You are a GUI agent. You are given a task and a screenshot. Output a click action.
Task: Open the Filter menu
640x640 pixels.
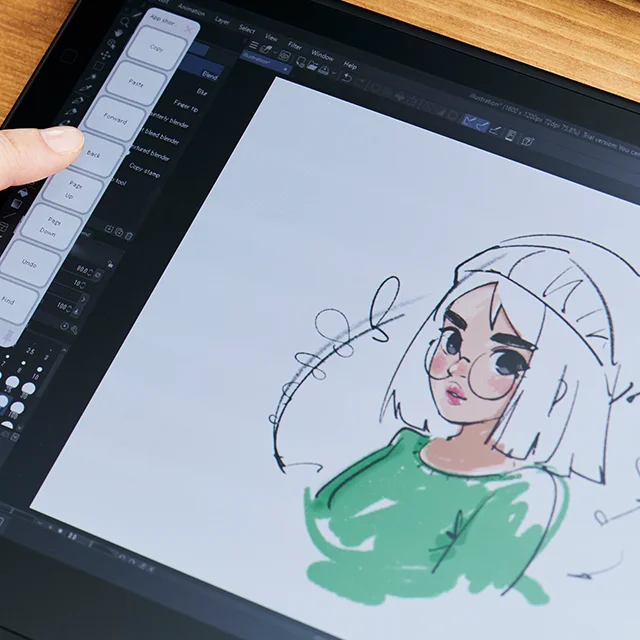click(295, 45)
